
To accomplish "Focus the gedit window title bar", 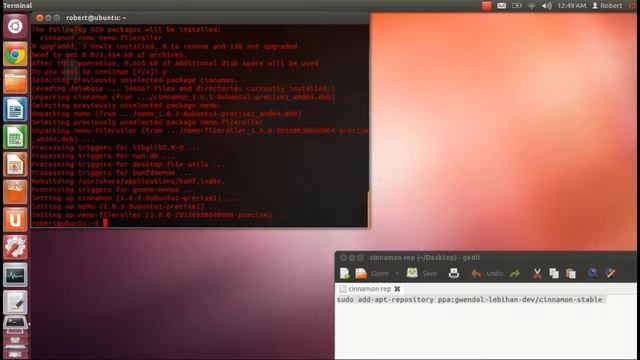I will pyautogui.click(x=485, y=258).
